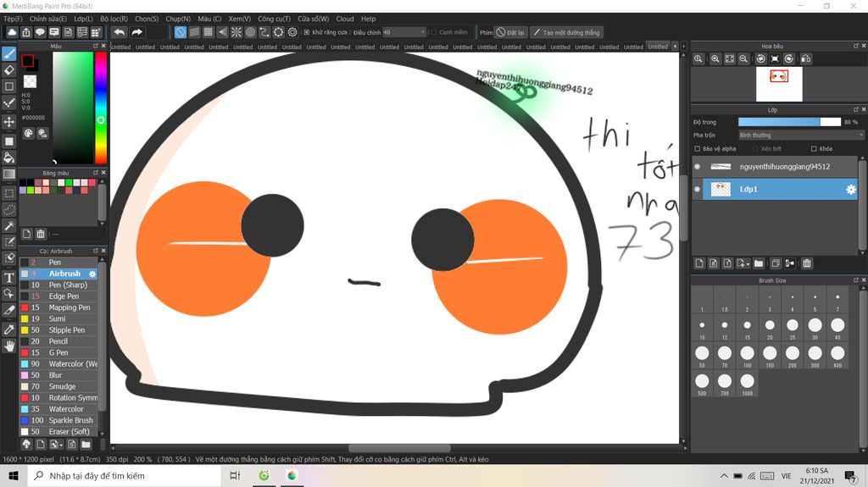This screenshot has width=868, height=487.
Task: Turn off snap guide
Action: 180,32
